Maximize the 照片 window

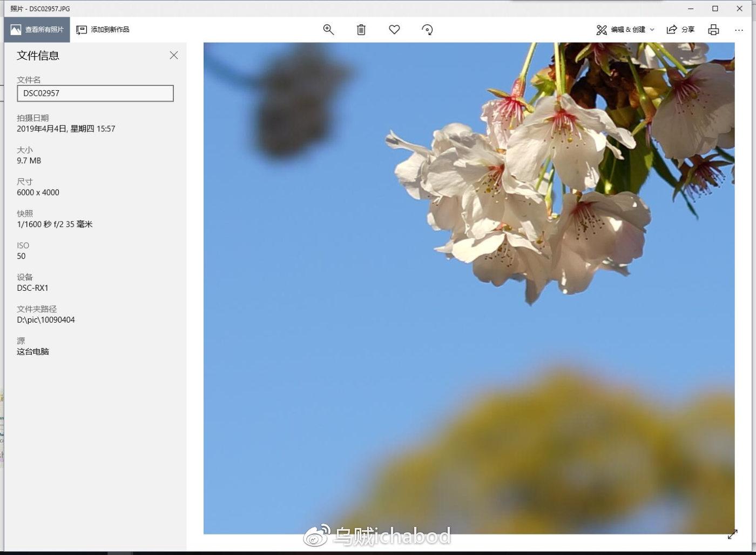point(715,9)
